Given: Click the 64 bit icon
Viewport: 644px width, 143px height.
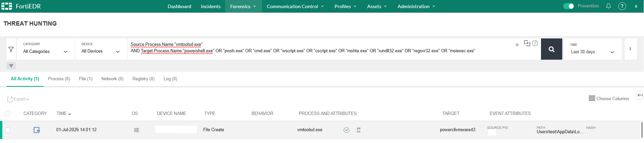Looking at the screenshot, I should (x=359, y=130).
